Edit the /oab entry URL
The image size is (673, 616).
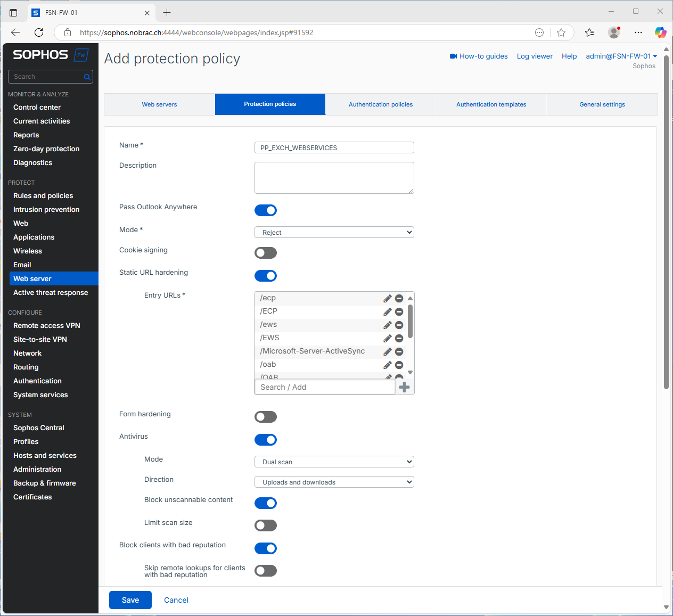point(388,365)
